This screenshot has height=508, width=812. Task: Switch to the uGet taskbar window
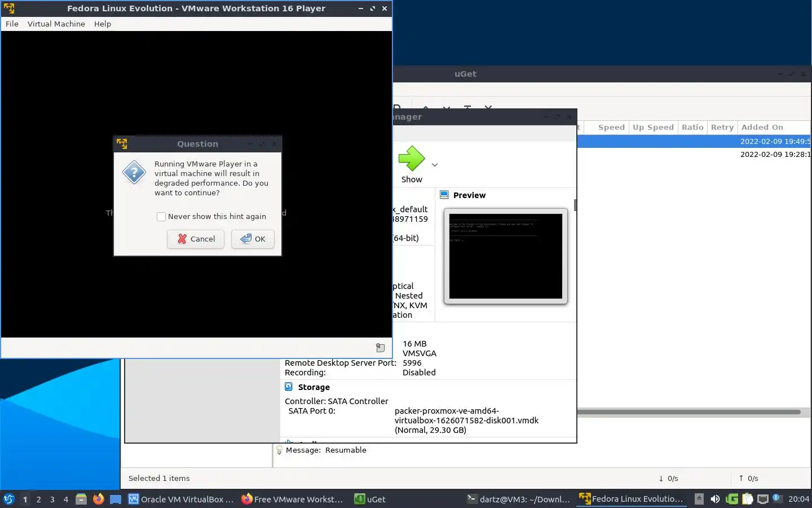pos(370,499)
